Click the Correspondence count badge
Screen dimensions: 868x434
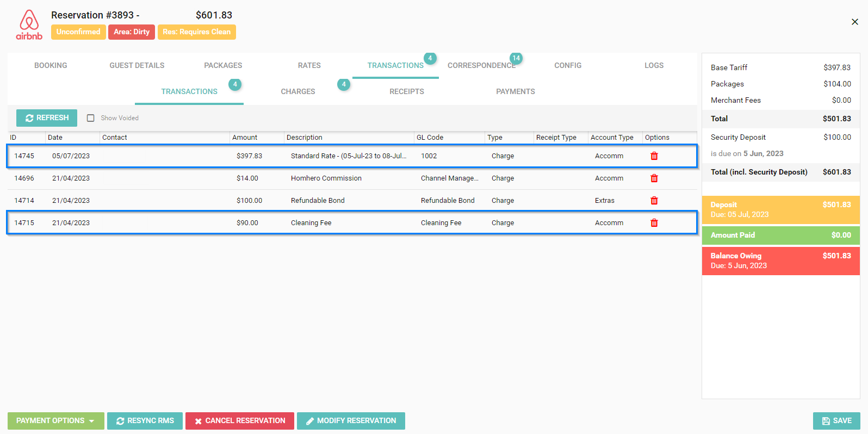point(516,58)
